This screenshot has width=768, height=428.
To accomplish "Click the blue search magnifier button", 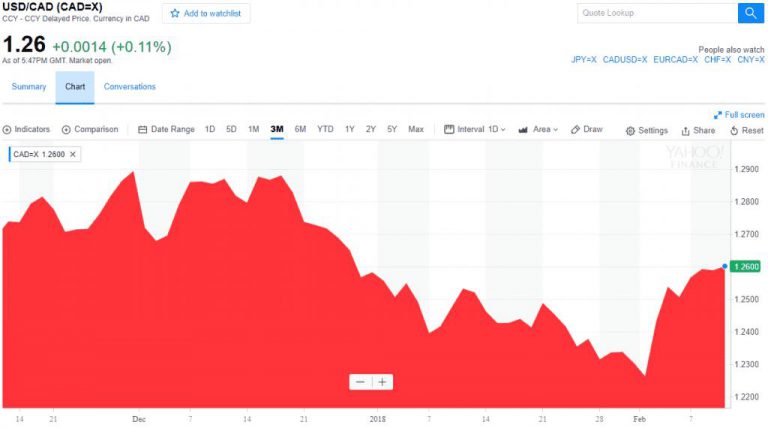I will (750, 13).
